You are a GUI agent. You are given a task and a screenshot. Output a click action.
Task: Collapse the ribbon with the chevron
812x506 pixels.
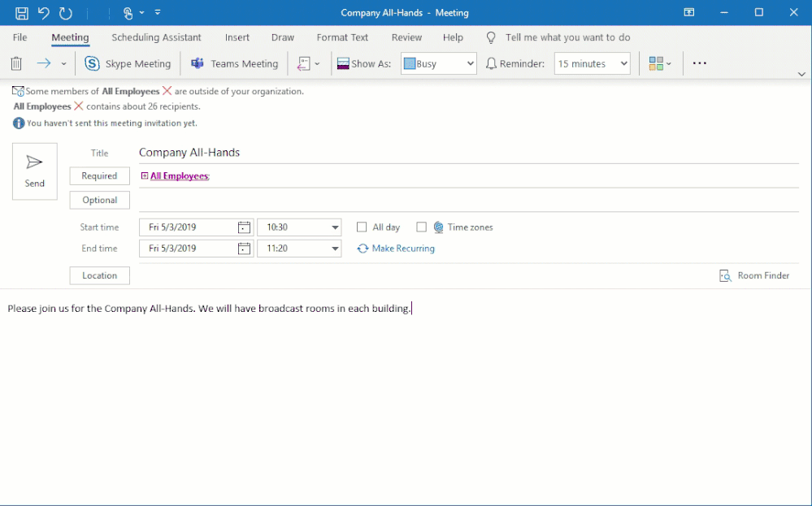[x=801, y=74]
